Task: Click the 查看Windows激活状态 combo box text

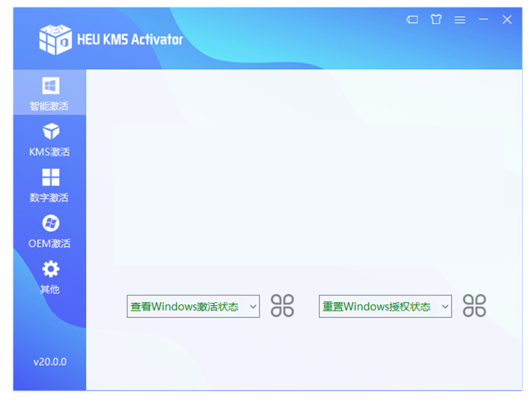Action: click(x=185, y=306)
